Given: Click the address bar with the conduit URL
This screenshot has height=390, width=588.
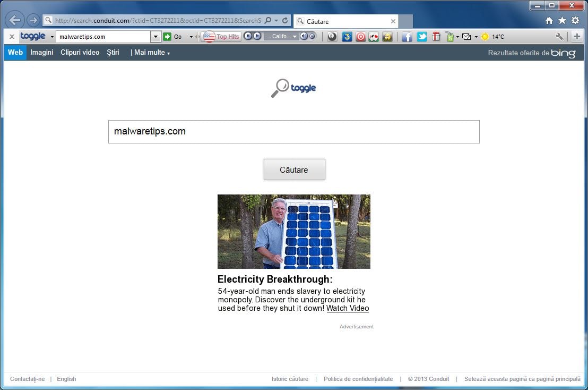Looking at the screenshot, I should [158, 21].
